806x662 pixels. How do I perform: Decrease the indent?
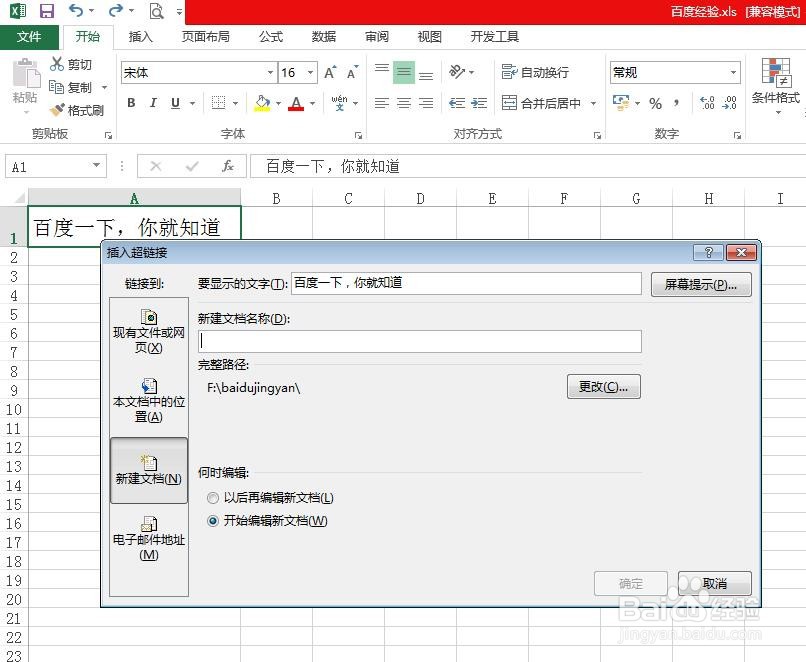(x=456, y=103)
